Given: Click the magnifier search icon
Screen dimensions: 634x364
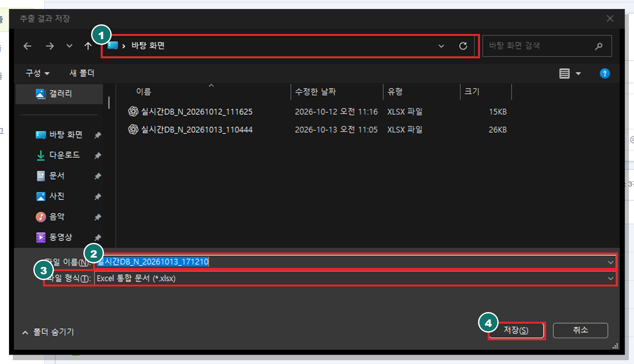Looking at the screenshot, I should [599, 46].
